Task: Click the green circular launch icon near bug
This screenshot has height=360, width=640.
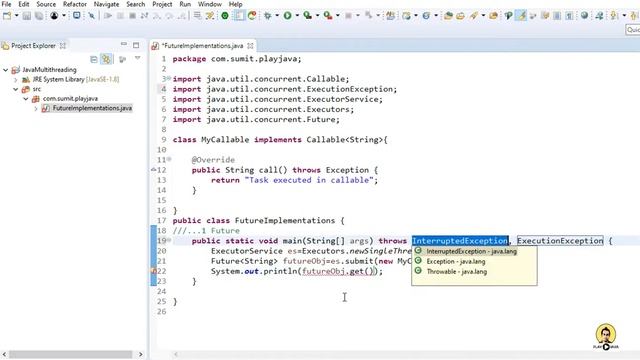Action: pyautogui.click(x=225, y=16)
